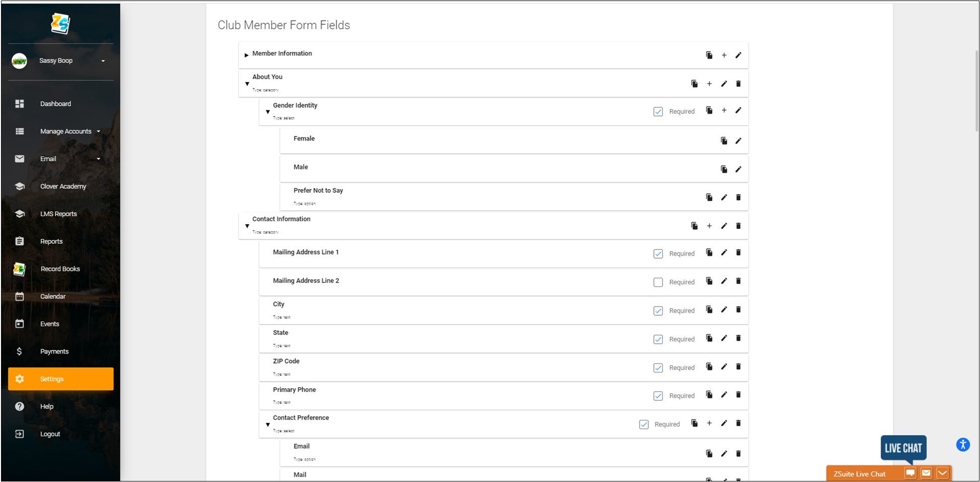
Task: Delete the Contact Information category
Action: click(x=739, y=226)
